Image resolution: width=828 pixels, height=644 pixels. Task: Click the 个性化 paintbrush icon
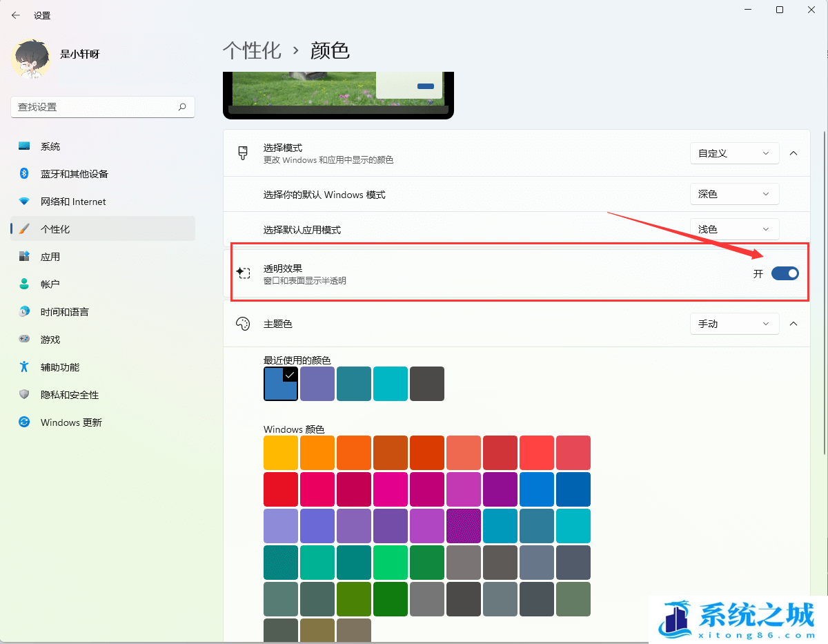coord(24,229)
